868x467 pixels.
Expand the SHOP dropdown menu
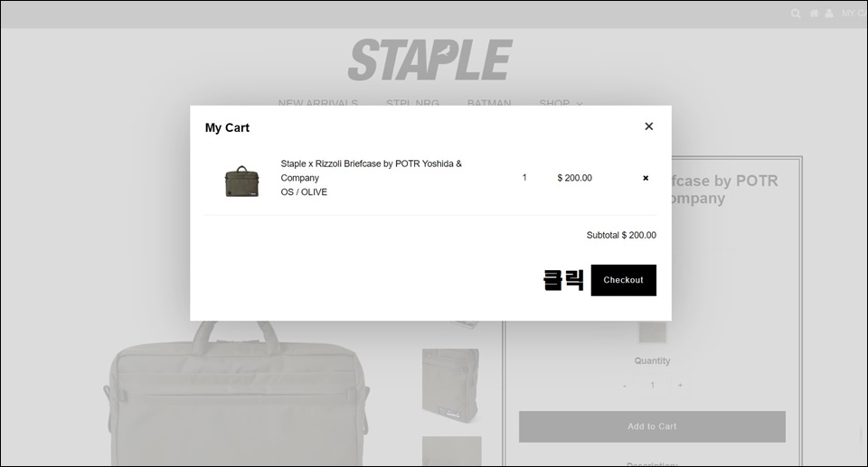(561, 103)
